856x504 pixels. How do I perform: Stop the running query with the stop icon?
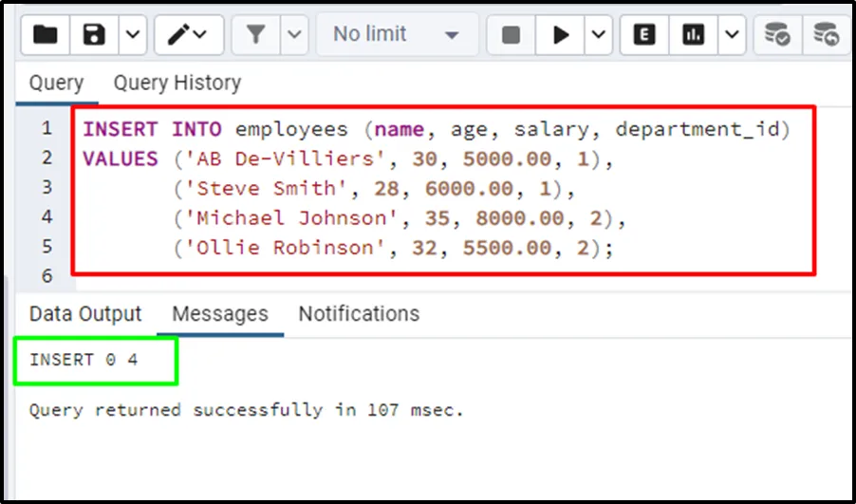(x=511, y=35)
